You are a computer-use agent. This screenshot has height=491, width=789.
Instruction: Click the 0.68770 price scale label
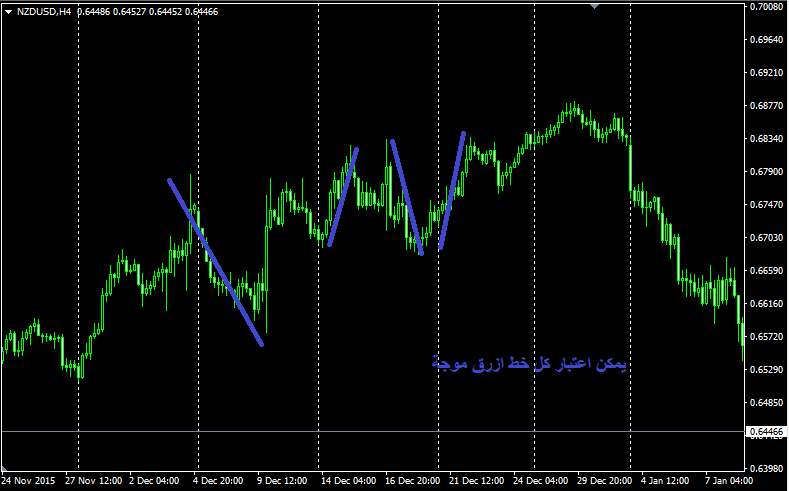[766, 106]
